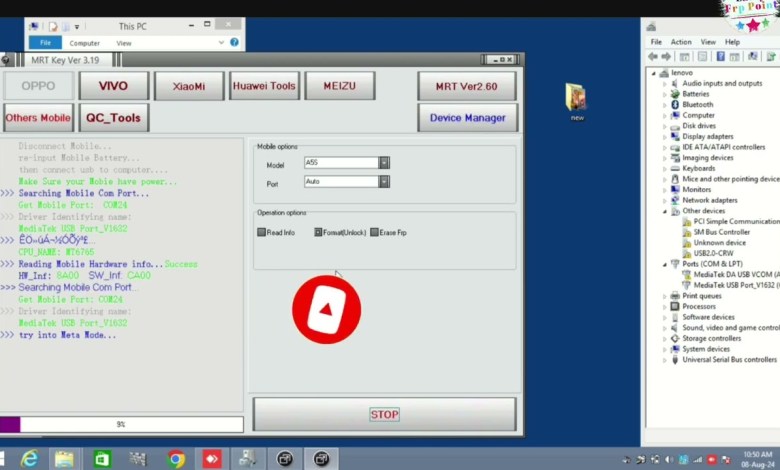Screen dimensions: 780x470
Task: Collapse the Ports (COM & LPT) node
Action: point(665,264)
